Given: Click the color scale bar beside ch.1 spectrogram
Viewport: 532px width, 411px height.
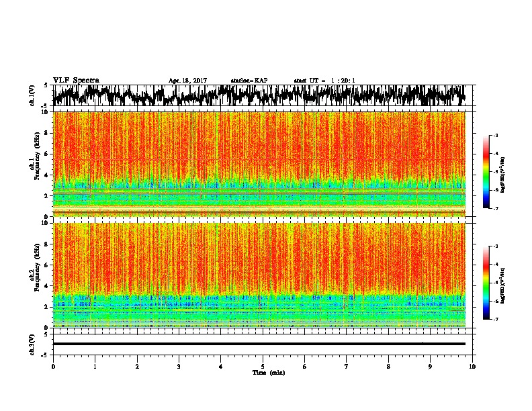Looking at the screenshot, I should point(486,172).
